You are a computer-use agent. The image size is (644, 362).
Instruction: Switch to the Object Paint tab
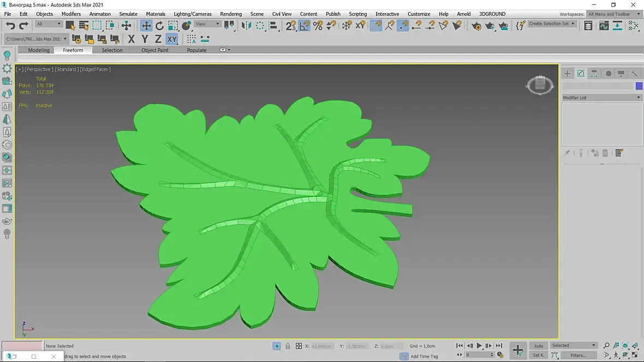[155, 50]
